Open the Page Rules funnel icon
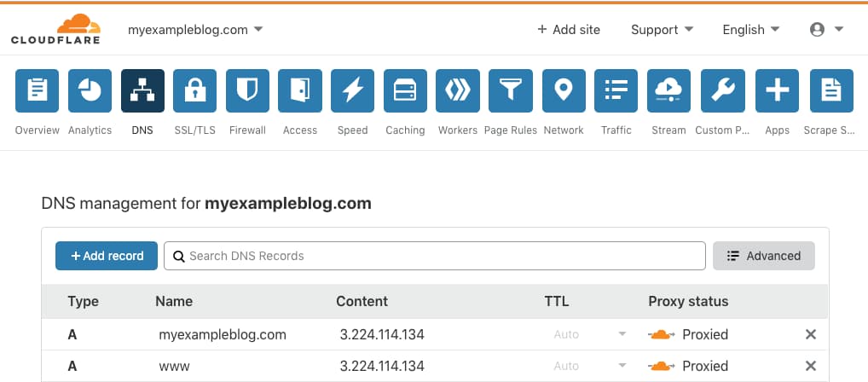Viewport: 868px width, 382px height. tap(511, 90)
